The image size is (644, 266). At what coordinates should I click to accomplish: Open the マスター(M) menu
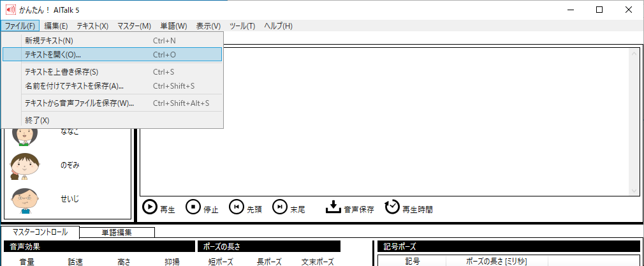point(135,26)
